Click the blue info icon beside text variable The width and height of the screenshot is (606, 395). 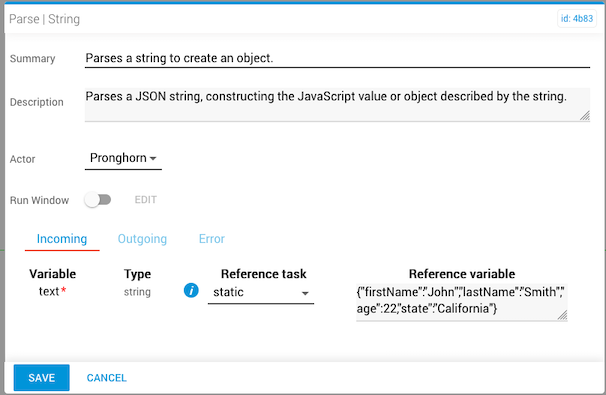pyautogui.click(x=191, y=291)
